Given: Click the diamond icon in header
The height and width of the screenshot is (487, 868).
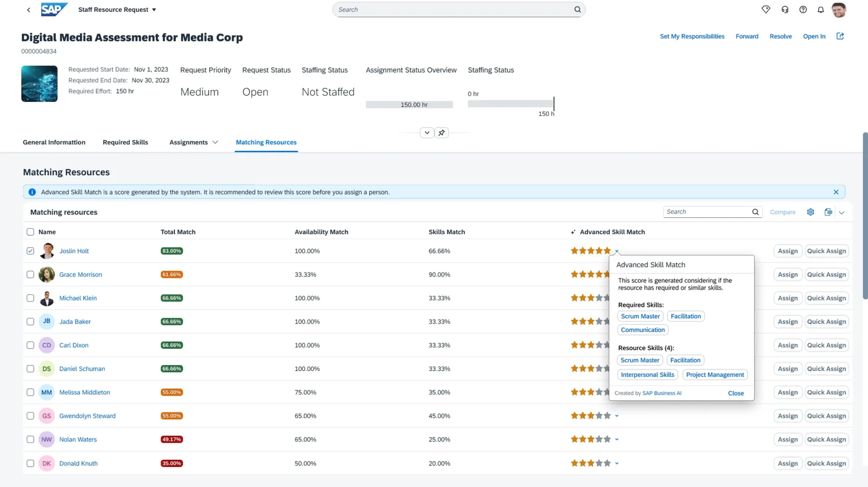Looking at the screenshot, I should [765, 10].
